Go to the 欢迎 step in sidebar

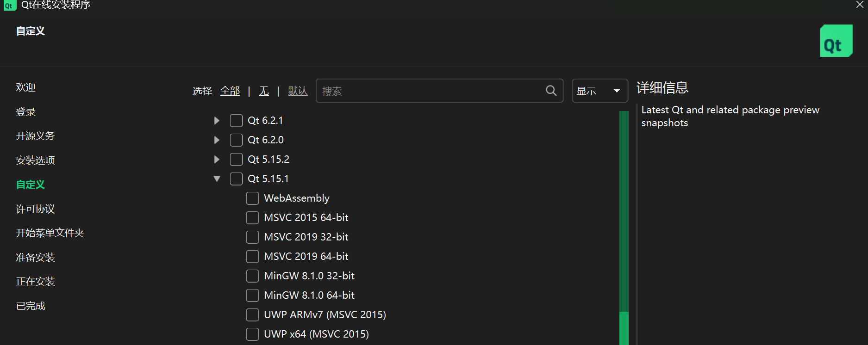coord(26,87)
